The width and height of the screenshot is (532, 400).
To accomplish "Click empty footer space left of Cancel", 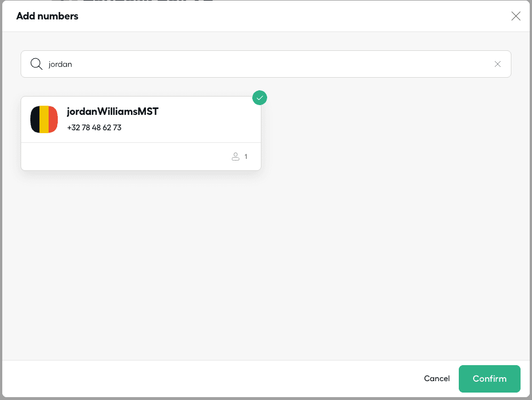I will 229,378.
